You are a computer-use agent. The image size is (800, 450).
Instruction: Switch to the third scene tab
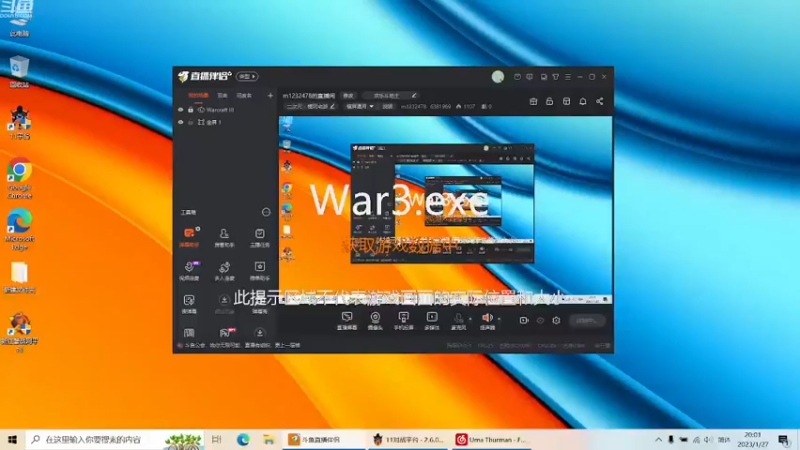click(244, 95)
